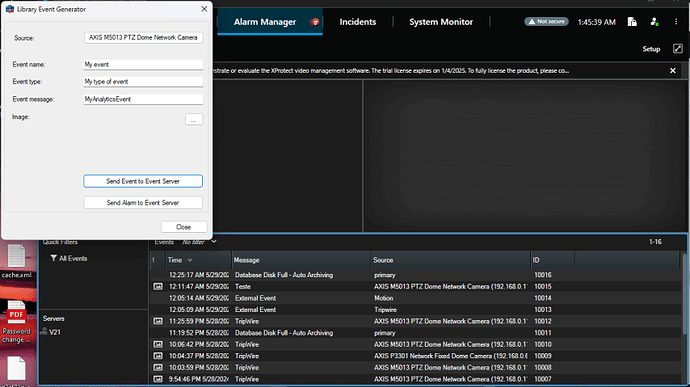This screenshot has width=690, height=387.
Task: Click the image icon on event 10007 row
Action: coord(158,379)
